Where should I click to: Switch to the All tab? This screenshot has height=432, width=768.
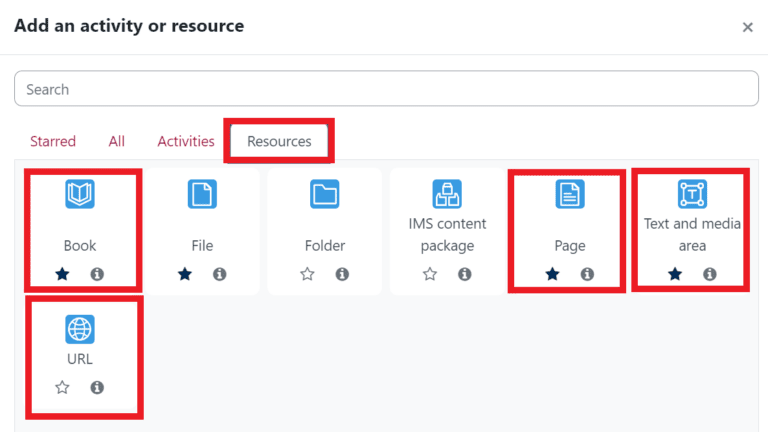(x=117, y=141)
